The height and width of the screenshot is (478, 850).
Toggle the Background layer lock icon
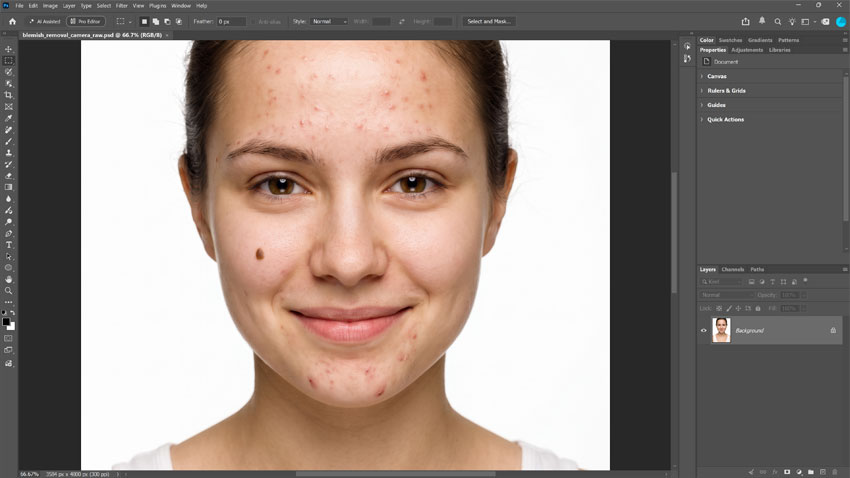point(833,331)
